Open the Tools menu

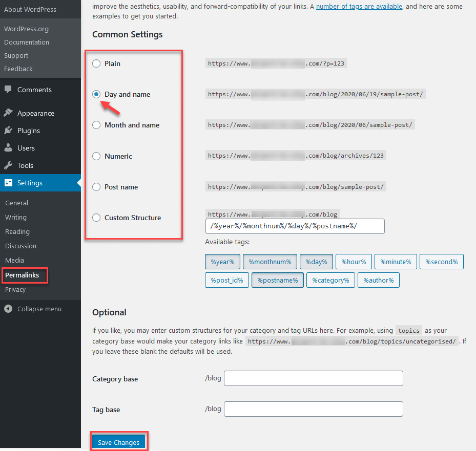[x=25, y=165]
